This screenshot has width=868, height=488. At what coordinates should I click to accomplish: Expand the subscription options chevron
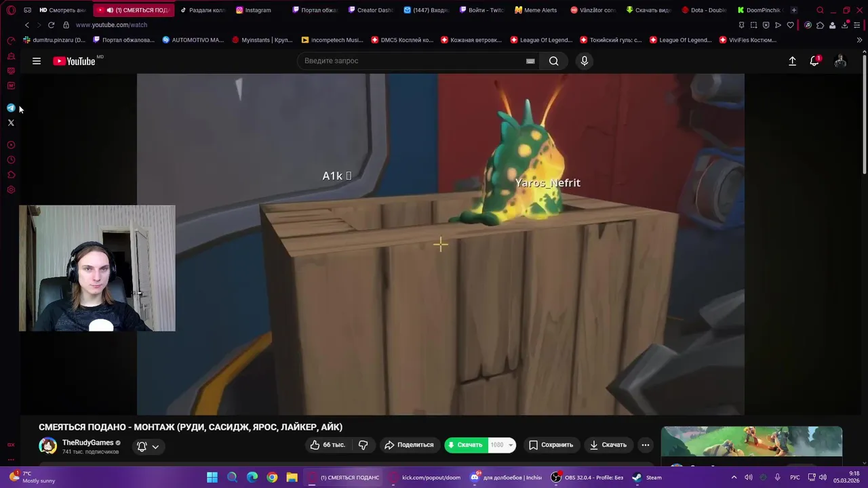[x=155, y=446]
